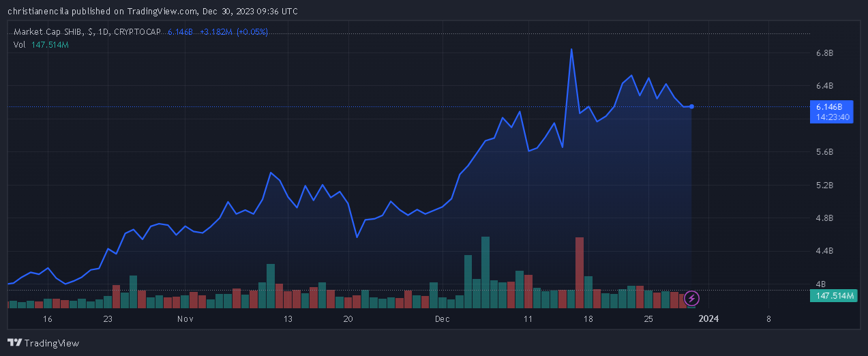The height and width of the screenshot is (356, 868).
Task: Click the TradingView logo at bottom
Action: 43,343
